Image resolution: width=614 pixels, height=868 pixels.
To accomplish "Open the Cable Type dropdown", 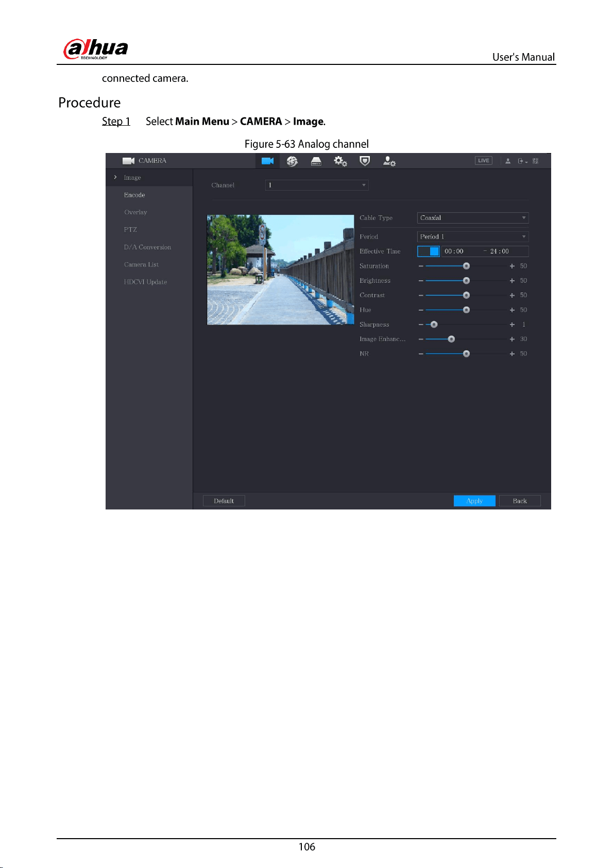I will pos(473,218).
